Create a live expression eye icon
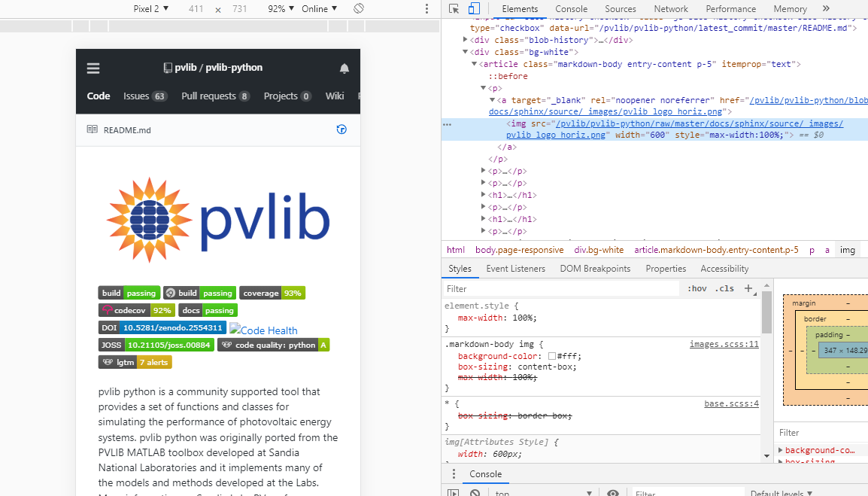This screenshot has height=496, width=868. click(613, 493)
